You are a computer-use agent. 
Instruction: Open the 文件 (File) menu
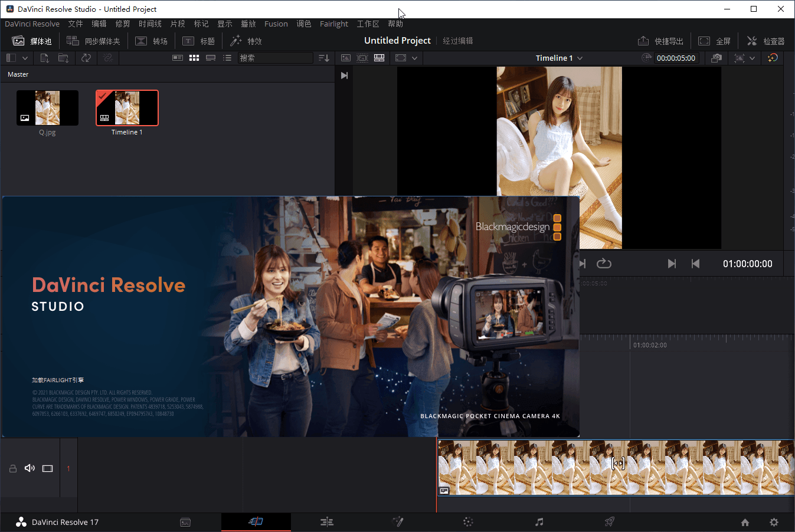pyautogui.click(x=76, y=24)
